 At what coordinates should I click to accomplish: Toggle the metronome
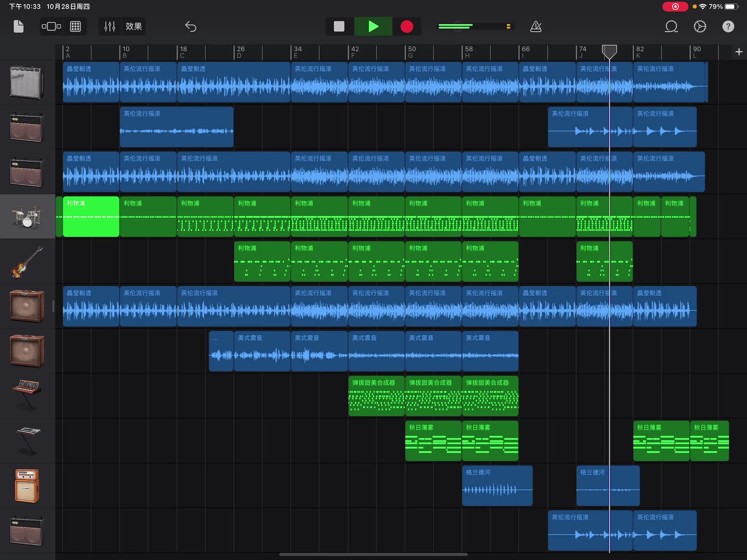(536, 26)
